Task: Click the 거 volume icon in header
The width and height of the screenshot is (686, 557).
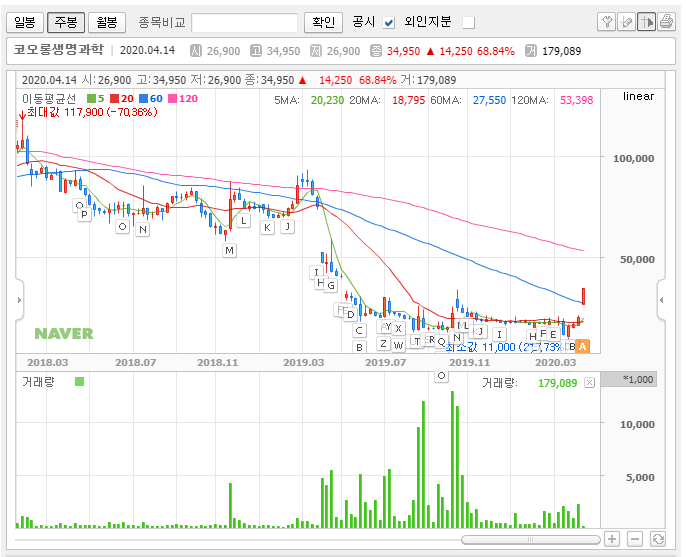Action: tap(531, 51)
